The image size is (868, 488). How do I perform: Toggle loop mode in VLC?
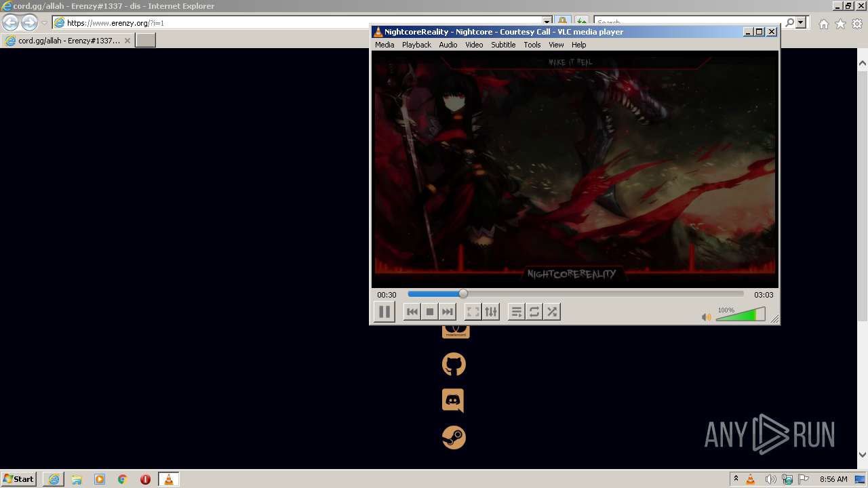pyautogui.click(x=534, y=312)
